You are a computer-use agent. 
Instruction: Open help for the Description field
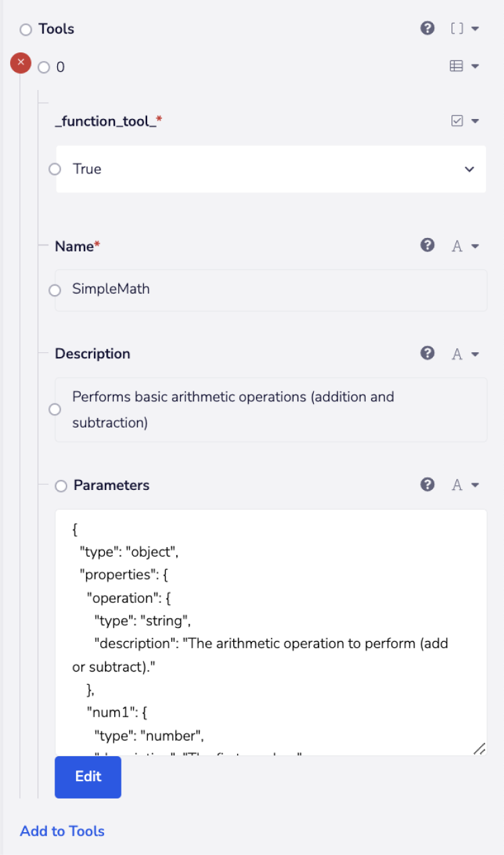point(427,353)
